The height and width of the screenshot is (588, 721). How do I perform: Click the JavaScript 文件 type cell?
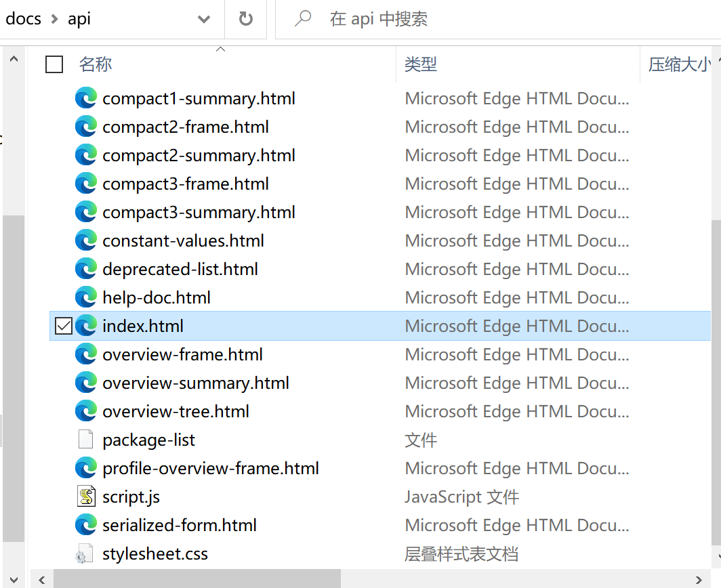[461, 497]
